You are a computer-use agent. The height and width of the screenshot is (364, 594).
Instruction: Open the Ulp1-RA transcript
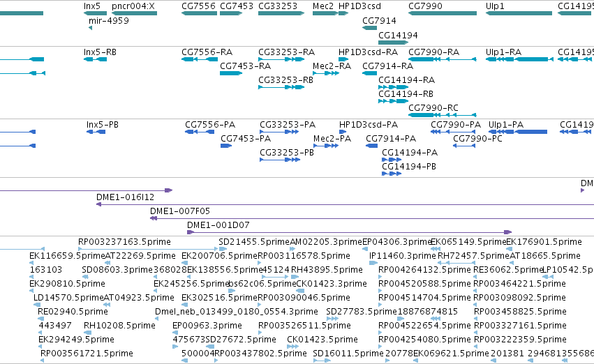point(519,59)
